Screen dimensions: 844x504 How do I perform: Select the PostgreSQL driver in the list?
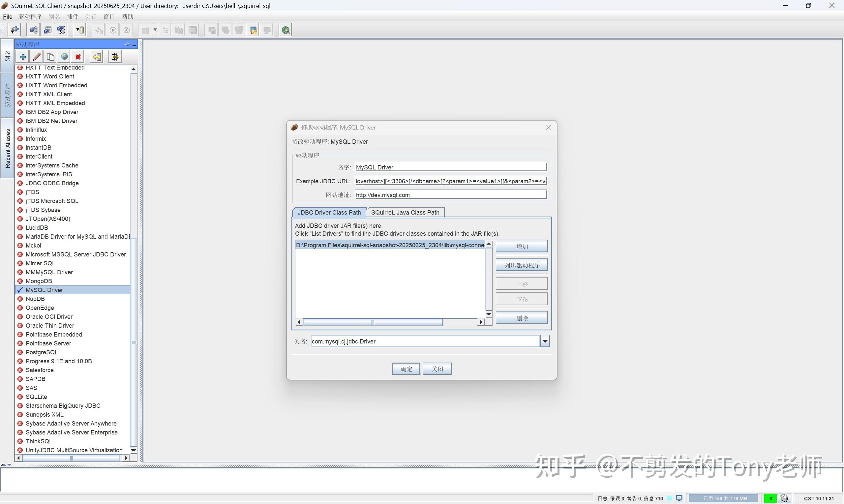pos(42,352)
